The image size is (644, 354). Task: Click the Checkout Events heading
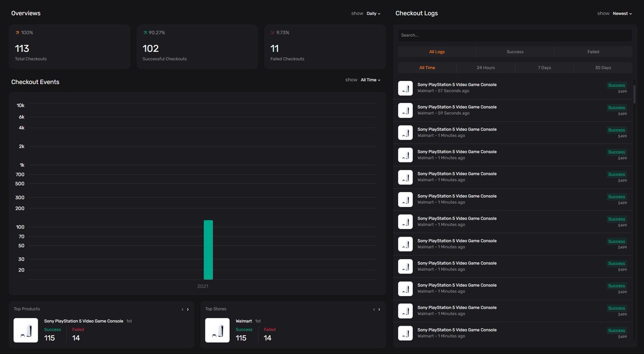click(35, 82)
